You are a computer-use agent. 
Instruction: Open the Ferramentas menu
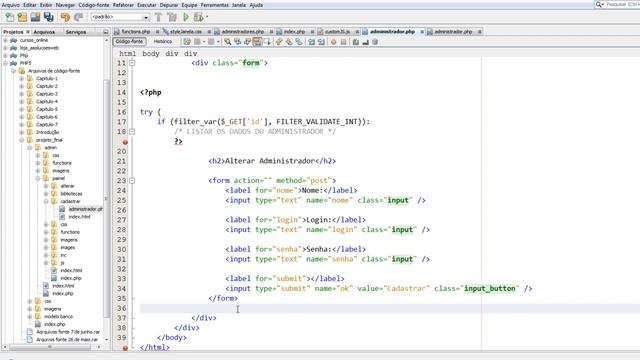[x=215, y=5]
